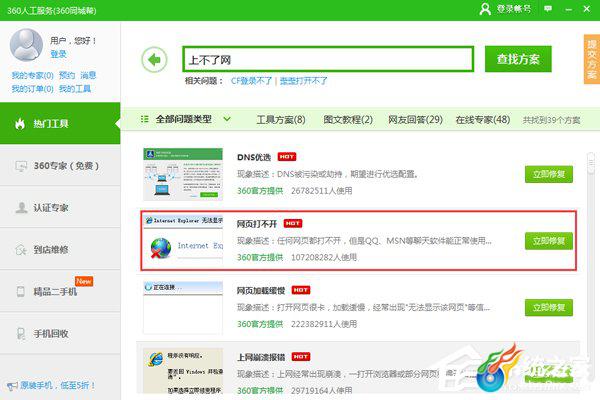Click HOT badge next to 网页加载缓慢
Viewport: 600px width, 400px height.
coord(301,290)
